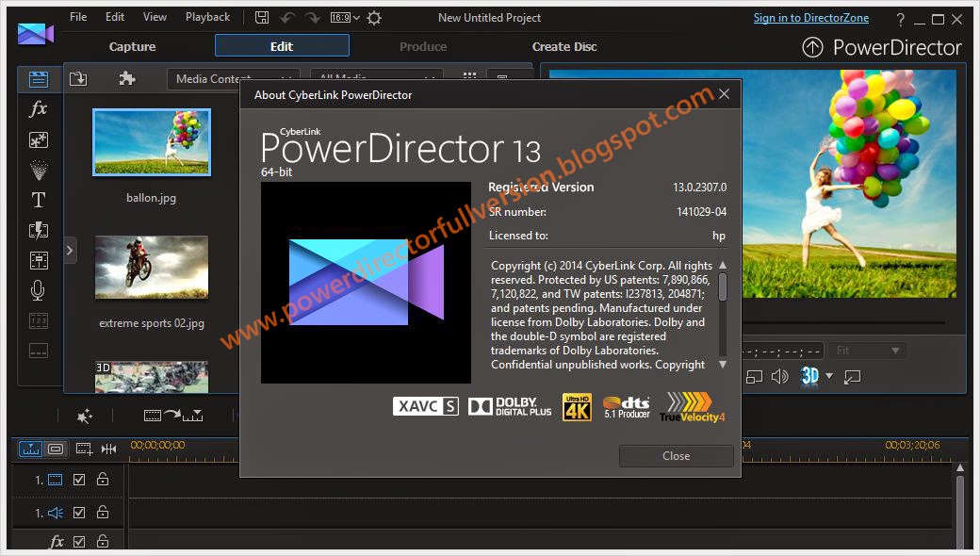Select the Edit tab

click(282, 46)
